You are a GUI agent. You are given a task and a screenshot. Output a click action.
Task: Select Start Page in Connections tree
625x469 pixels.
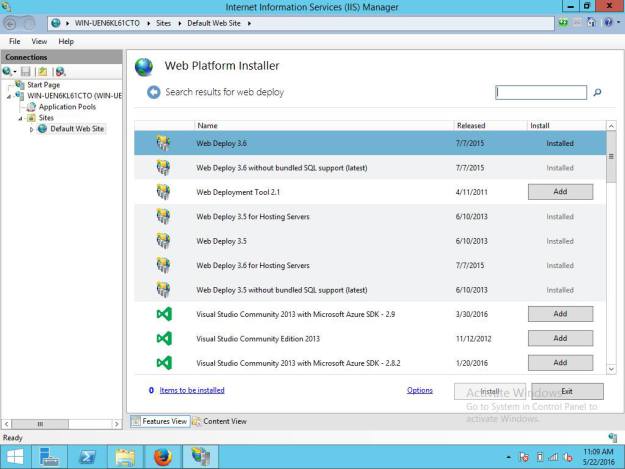click(43, 85)
